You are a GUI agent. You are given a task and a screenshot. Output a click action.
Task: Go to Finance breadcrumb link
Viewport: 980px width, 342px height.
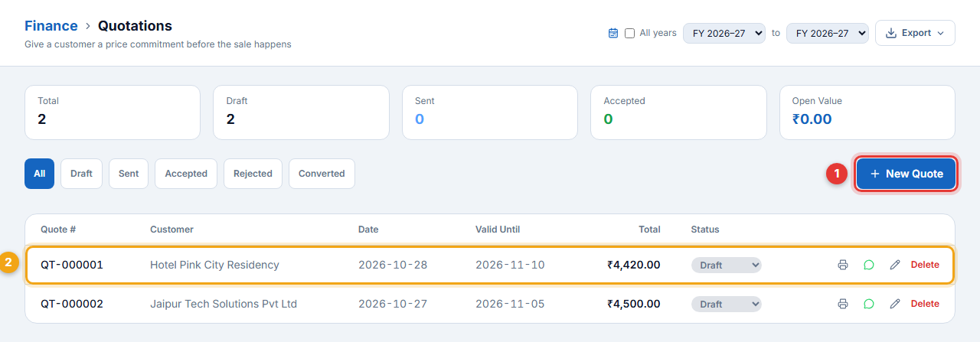[x=51, y=26]
